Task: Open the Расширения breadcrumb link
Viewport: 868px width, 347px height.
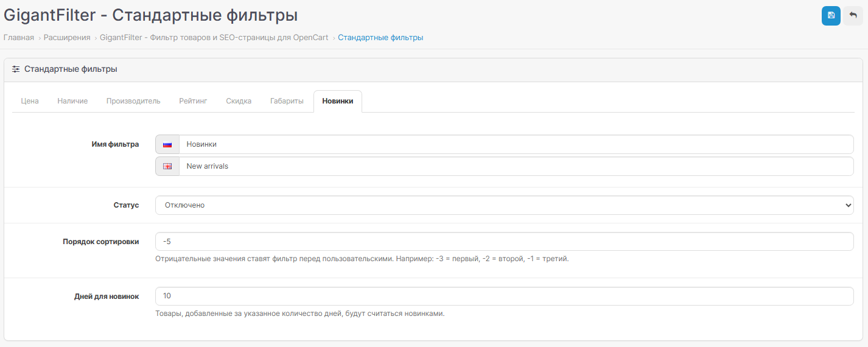Action: [x=67, y=38]
